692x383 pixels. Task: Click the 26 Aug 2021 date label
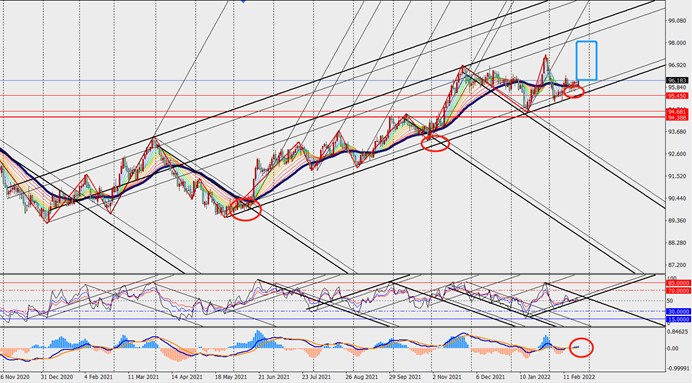point(361,377)
